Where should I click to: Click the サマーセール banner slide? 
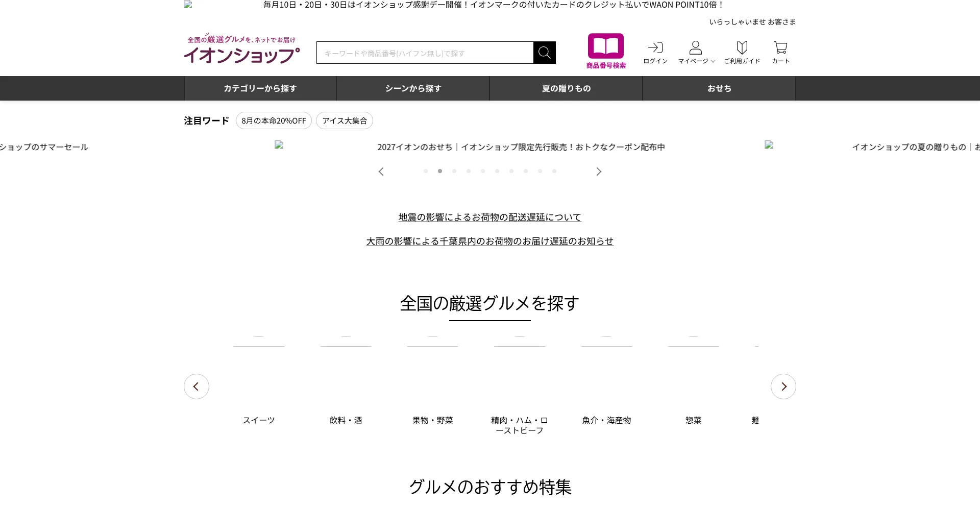click(x=44, y=147)
